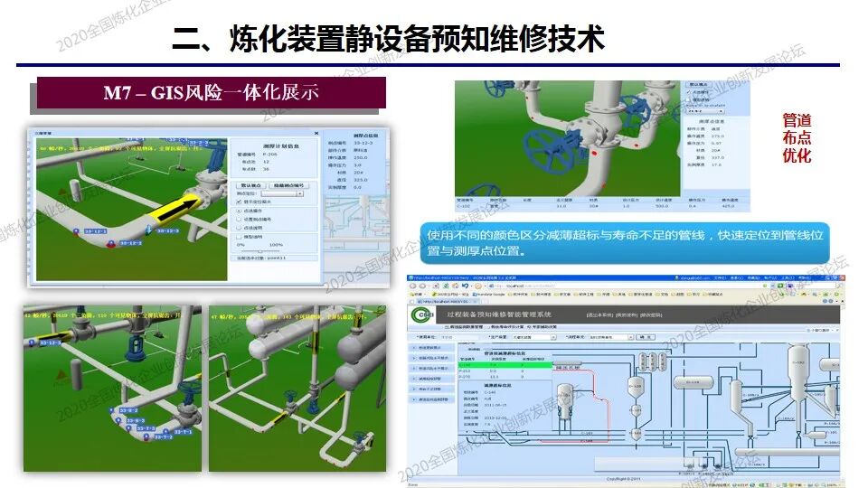Image resolution: width=868 pixels, height=488 pixels.
Task: Click the C-102 cell in the bottom table
Action: click(463, 206)
